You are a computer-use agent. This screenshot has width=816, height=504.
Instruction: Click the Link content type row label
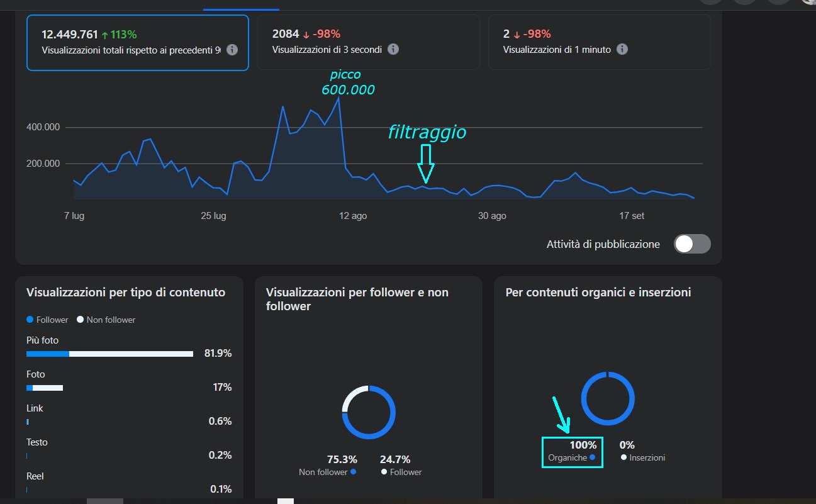(35, 408)
